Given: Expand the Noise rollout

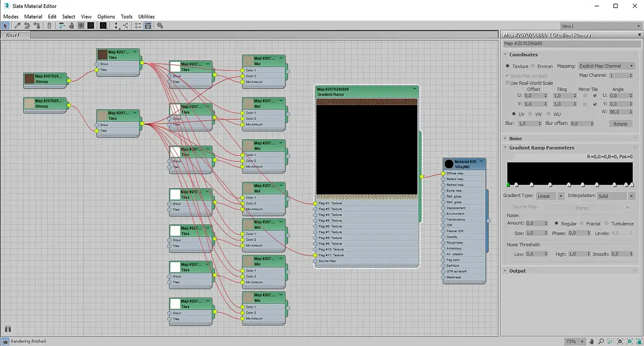Looking at the screenshot, I should pyautogui.click(x=515, y=138).
